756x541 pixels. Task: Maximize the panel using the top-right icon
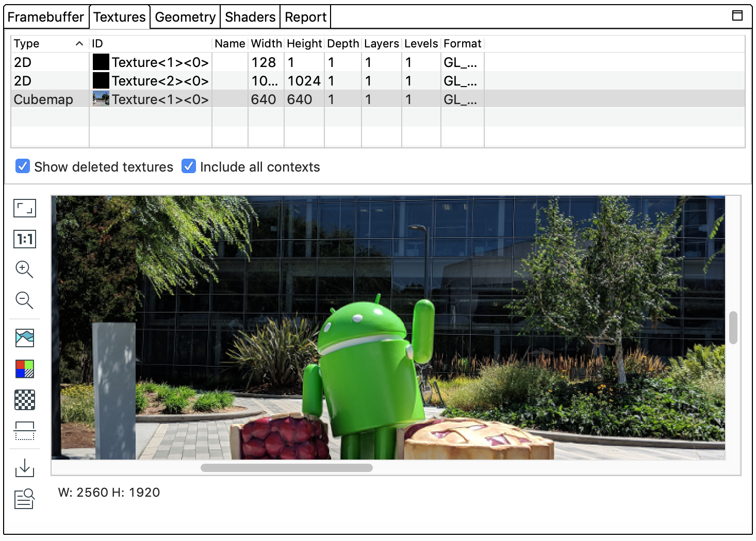coord(737,15)
